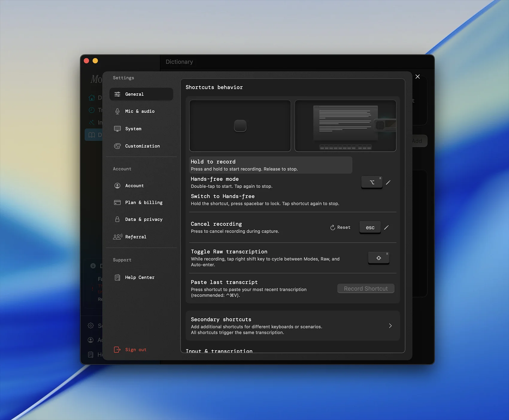Click the microphone icon for Mic & audio
509x420 pixels.
click(117, 111)
